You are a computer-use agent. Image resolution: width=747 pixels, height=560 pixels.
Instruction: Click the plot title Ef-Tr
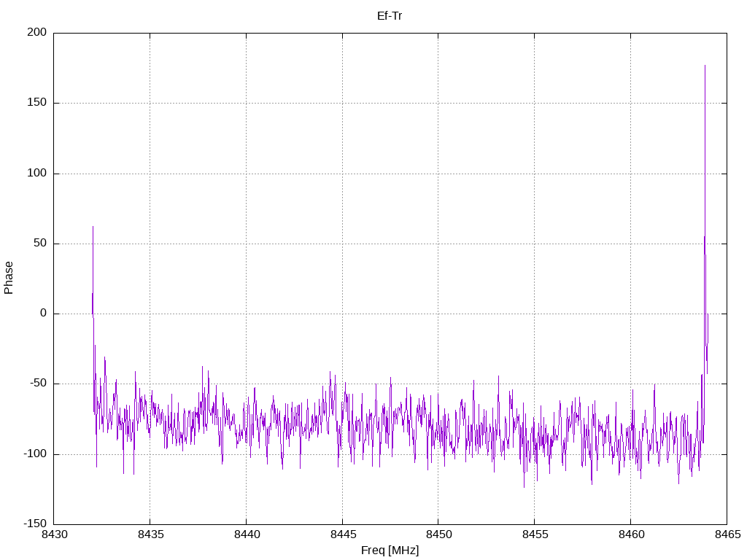[x=390, y=16]
